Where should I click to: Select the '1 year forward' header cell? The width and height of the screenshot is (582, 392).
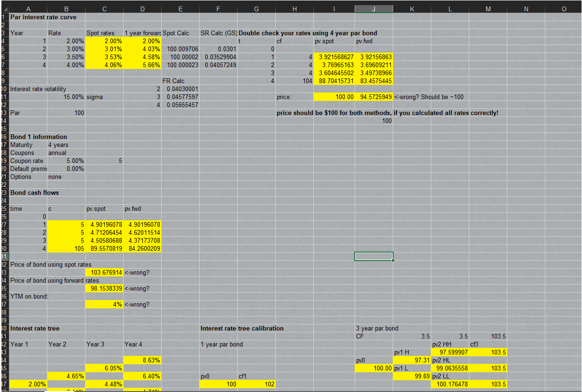142,33
